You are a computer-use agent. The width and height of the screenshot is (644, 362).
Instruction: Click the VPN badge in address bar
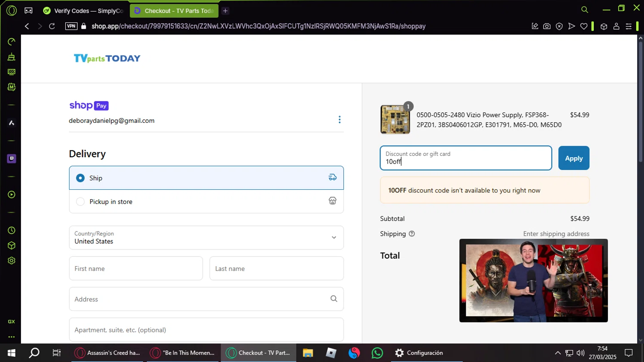pos(71,26)
